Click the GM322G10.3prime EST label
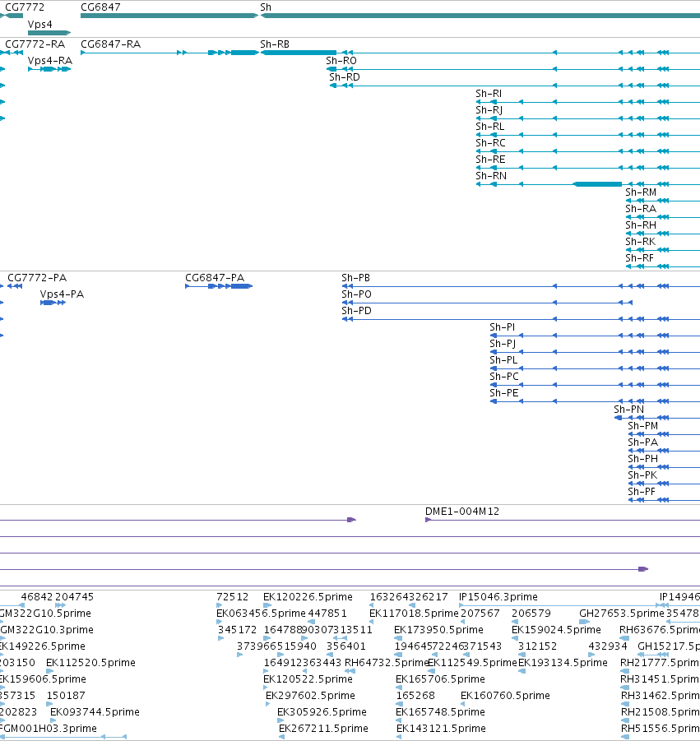The width and height of the screenshot is (700, 741). (x=47, y=630)
